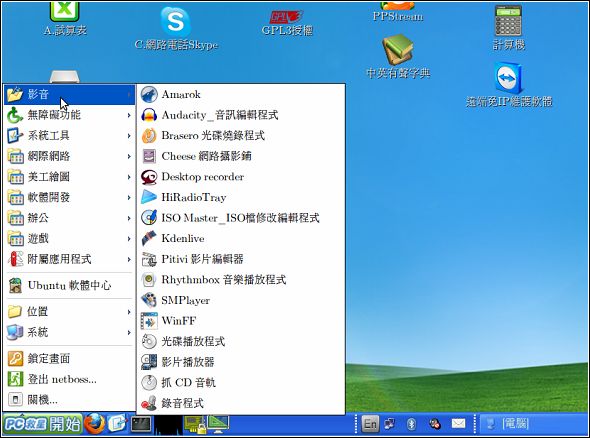Click the Amarok app icon

click(x=149, y=94)
